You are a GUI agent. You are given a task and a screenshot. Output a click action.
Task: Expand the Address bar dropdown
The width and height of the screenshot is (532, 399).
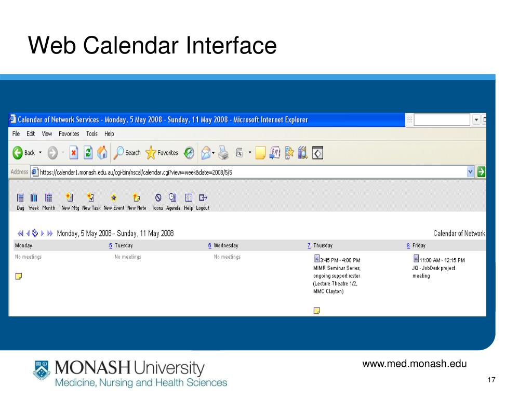[x=470, y=172]
